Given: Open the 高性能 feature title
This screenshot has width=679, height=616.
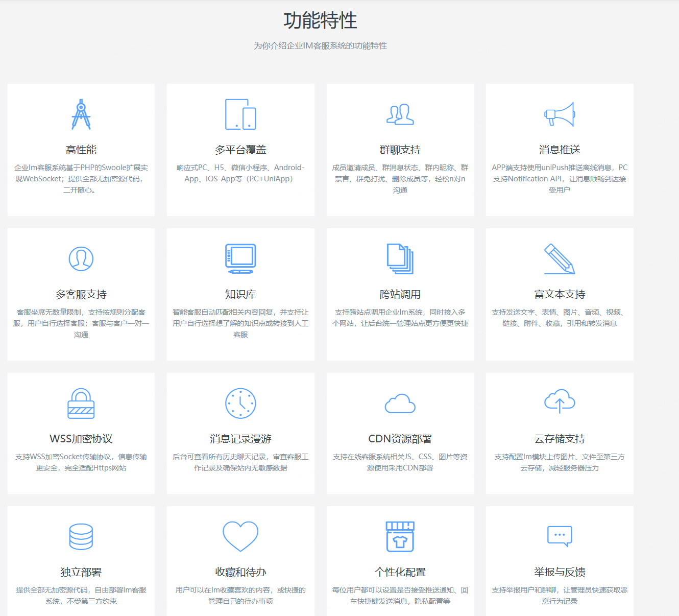Looking at the screenshot, I should [81, 150].
